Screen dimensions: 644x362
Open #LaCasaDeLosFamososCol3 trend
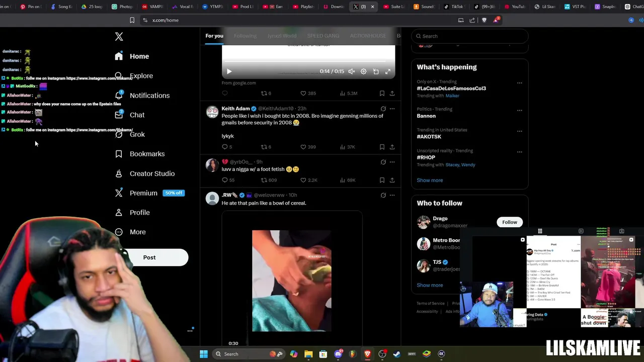451,88
